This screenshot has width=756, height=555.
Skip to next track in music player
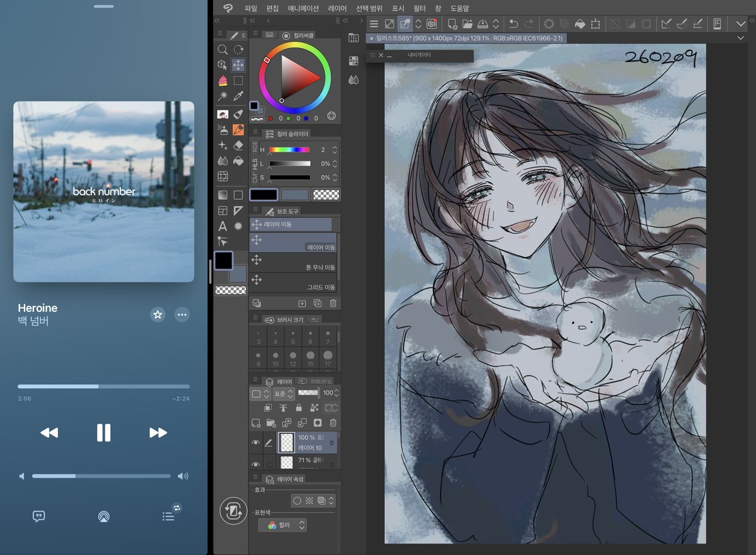coord(158,432)
